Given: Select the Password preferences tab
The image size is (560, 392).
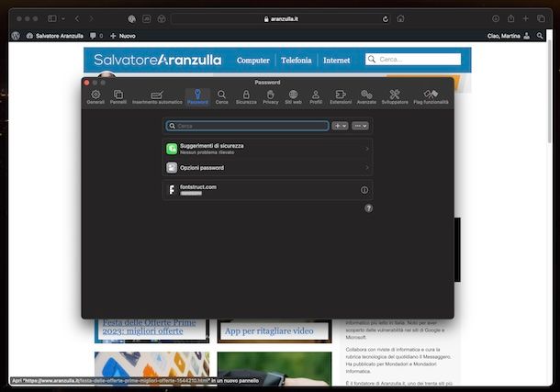Looking at the screenshot, I should tap(197, 97).
